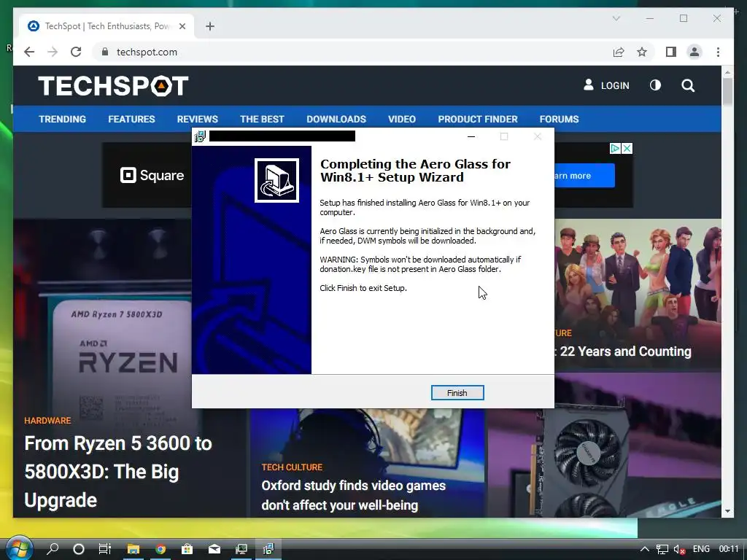Click the TechSpot logo
This screenshot has width=747, height=560.
[x=113, y=86]
